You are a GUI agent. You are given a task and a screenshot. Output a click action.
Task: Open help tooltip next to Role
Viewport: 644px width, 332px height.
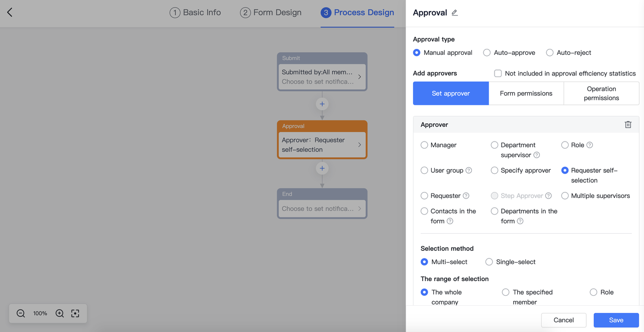click(x=590, y=145)
